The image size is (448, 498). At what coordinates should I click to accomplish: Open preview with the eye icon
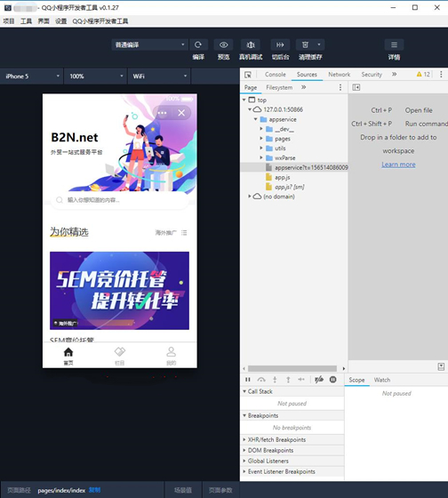[x=223, y=44]
